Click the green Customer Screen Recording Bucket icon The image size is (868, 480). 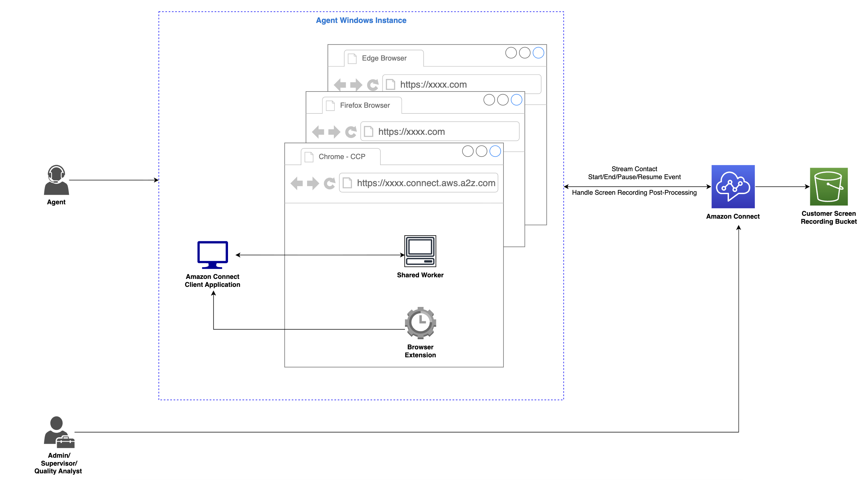click(x=828, y=186)
